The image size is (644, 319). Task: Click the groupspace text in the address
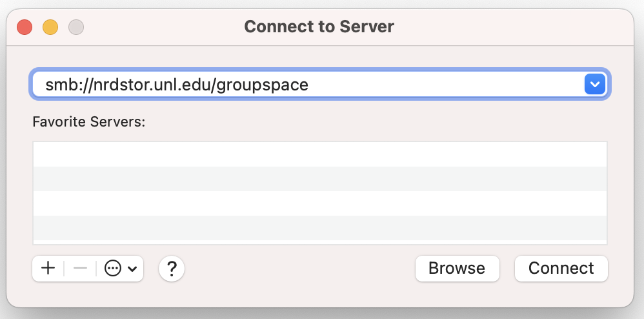click(x=262, y=85)
